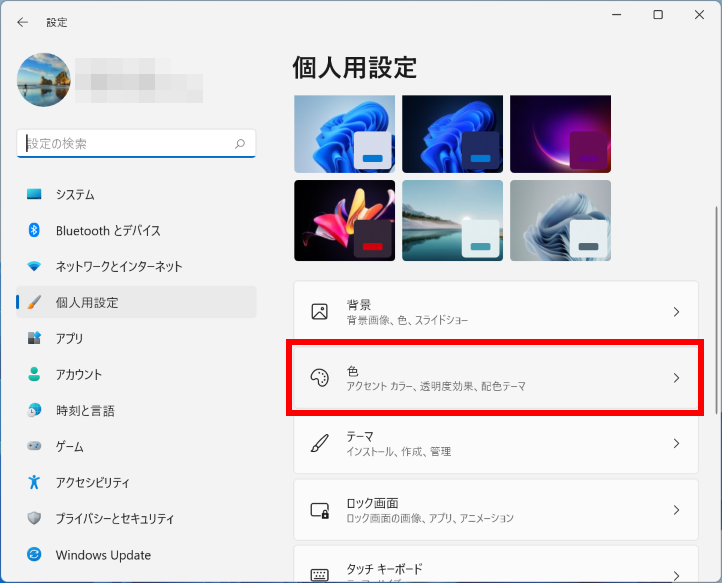Apply the light blue bloom theme thumbnail

[344, 134]
